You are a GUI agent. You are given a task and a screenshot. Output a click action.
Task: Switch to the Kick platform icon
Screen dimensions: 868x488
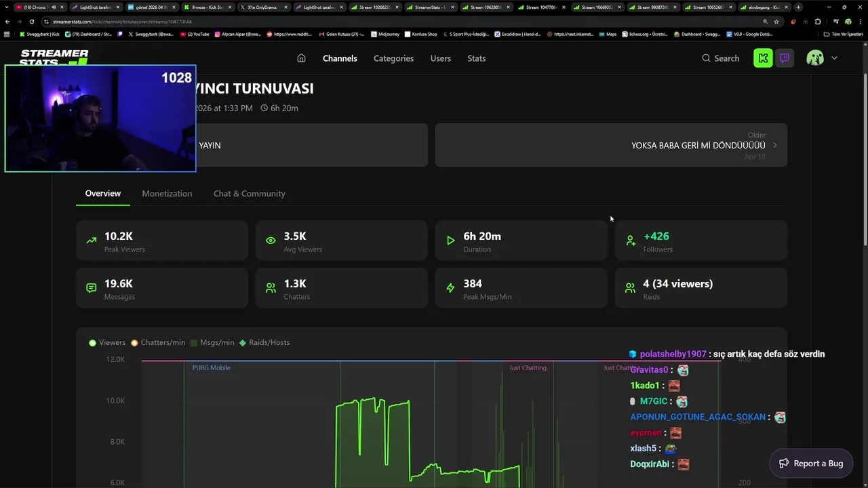(763, 58)
